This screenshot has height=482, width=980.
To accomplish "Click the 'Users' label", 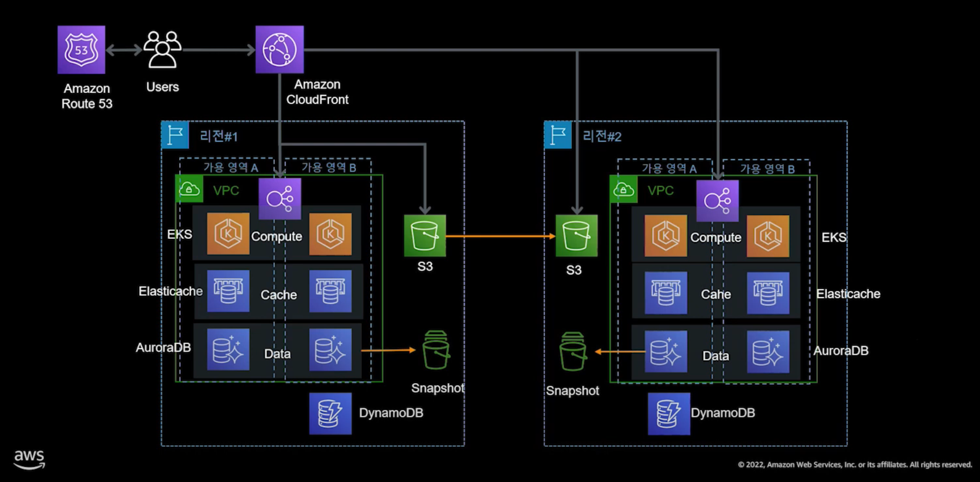I will tap(163, 87).
